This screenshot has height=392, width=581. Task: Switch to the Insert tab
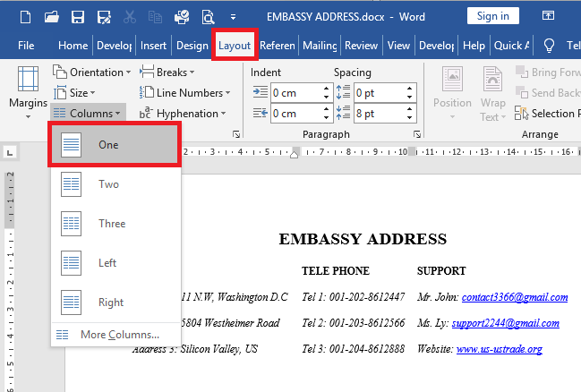153,46
